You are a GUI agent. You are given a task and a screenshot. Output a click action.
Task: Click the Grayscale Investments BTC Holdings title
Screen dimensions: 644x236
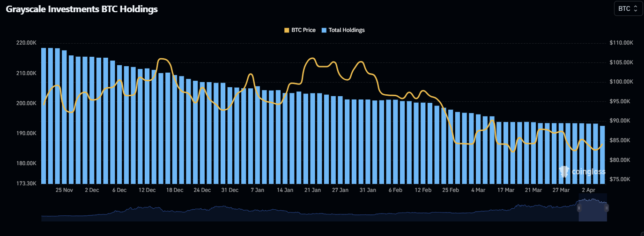coord(81,9)
